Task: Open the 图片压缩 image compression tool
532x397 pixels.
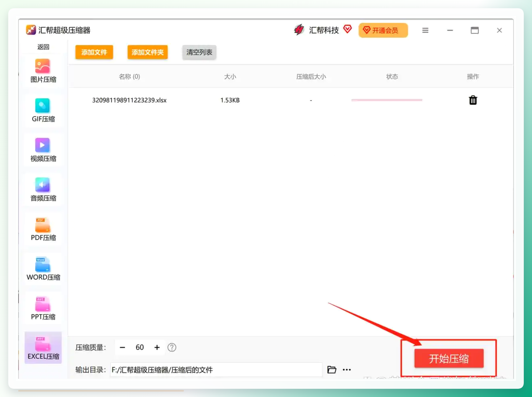Action: [x=43, y=71]
